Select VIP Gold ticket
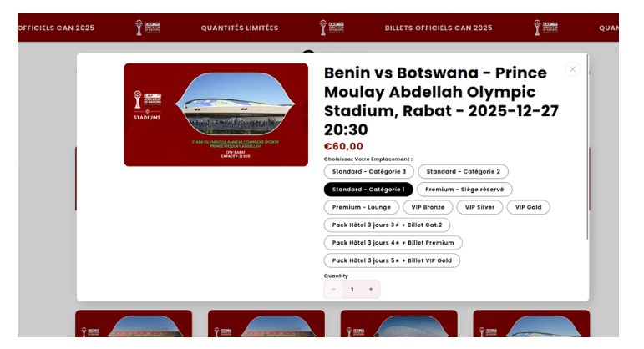 pos(528,207)
